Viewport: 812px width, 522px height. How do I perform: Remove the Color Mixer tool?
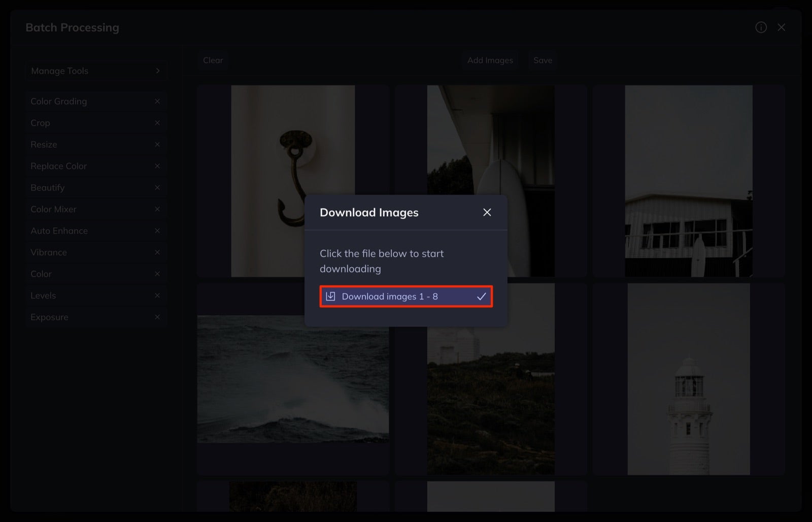point(157,209)
